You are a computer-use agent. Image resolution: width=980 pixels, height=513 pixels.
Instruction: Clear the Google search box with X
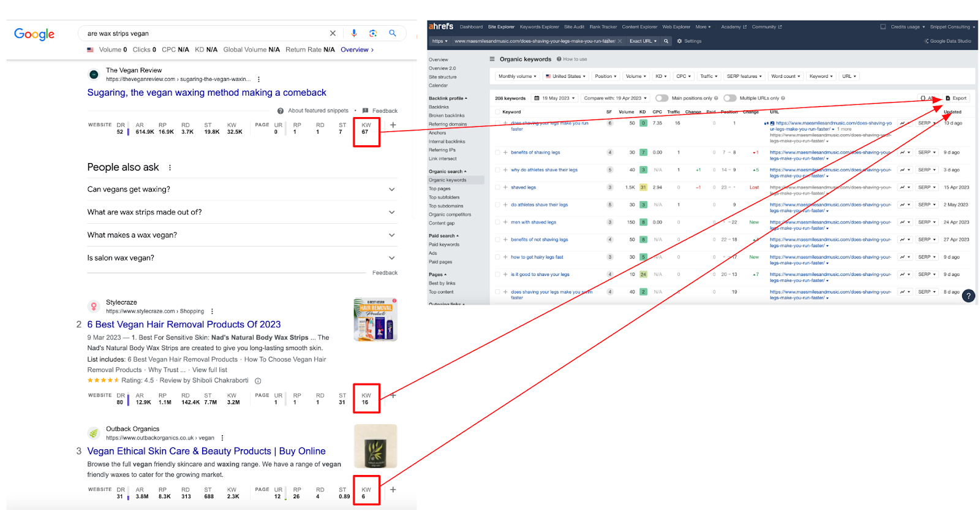pyautogui.click(x=333, y=33)
